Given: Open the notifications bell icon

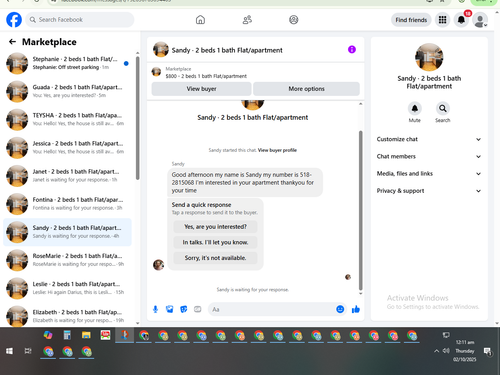Looking at the screenshot, I should (461, 20).
